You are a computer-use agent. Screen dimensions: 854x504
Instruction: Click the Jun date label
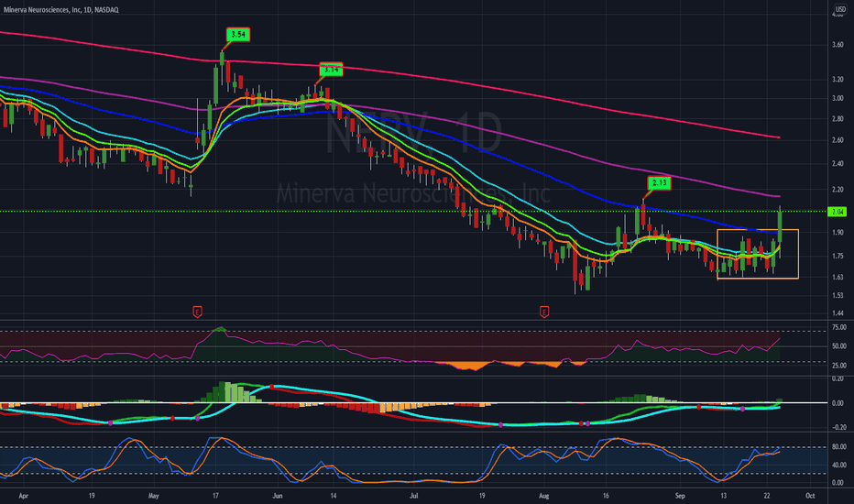point(278,496)
